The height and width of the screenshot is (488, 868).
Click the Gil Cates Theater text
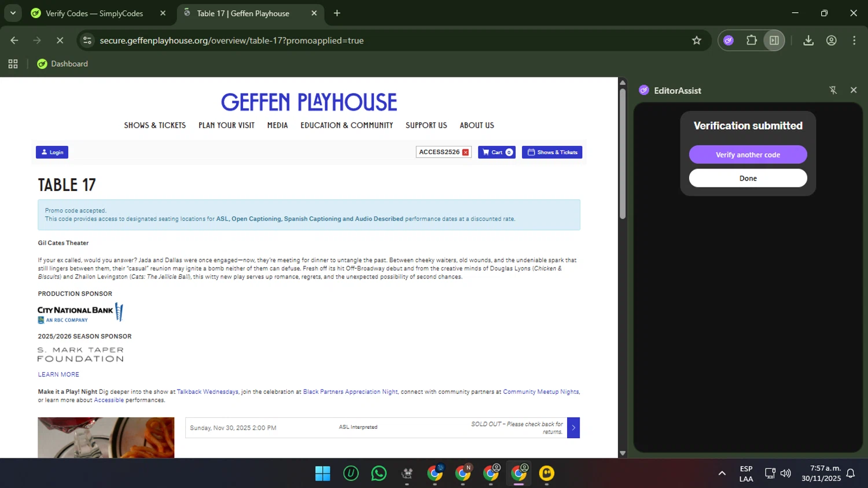(x=63, y=243)
